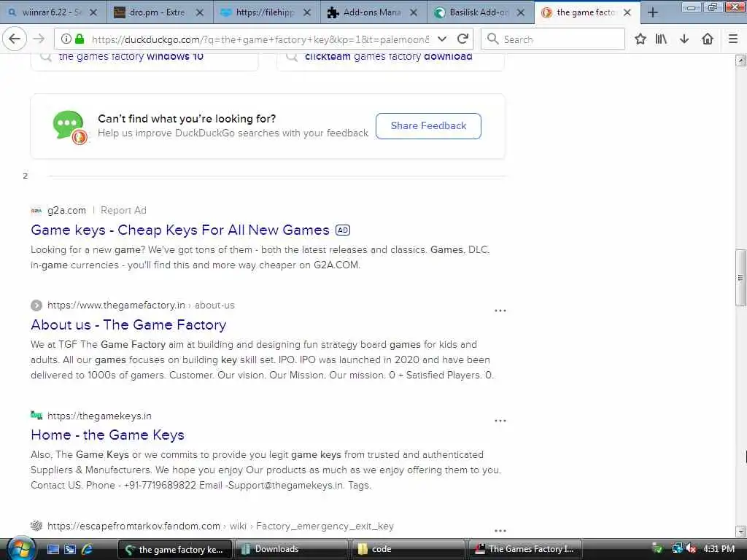Open The Games Factory taskbar button
747x560 pixels.
(526, 549)
